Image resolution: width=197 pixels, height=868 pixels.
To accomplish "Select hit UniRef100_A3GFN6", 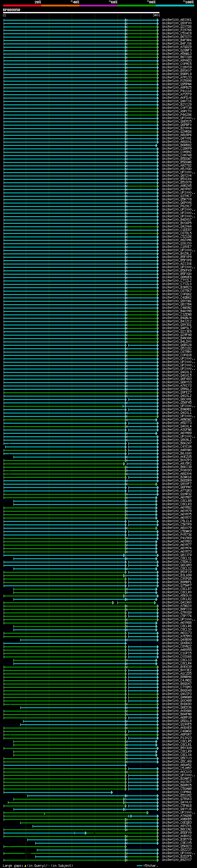I will point(177,430).
